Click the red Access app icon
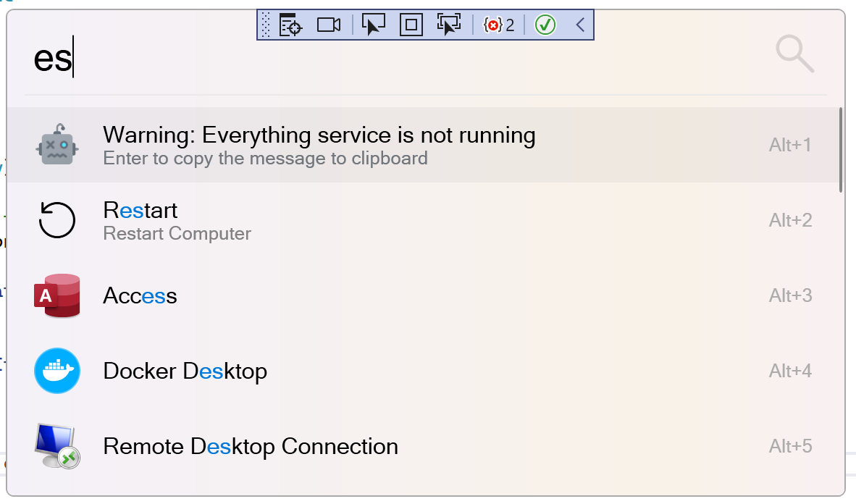Viewport: 856px width, 504px height. pyautogui.click(x=56, y=295)
